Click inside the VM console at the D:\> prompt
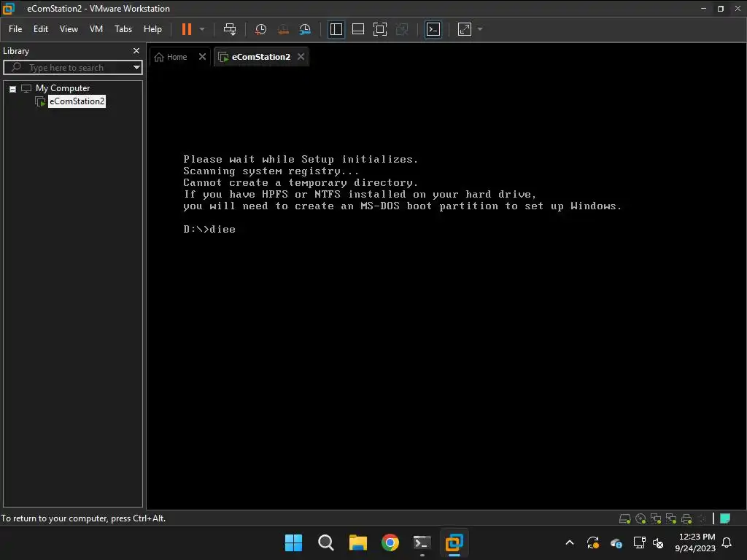 click(x=209, y=229)
